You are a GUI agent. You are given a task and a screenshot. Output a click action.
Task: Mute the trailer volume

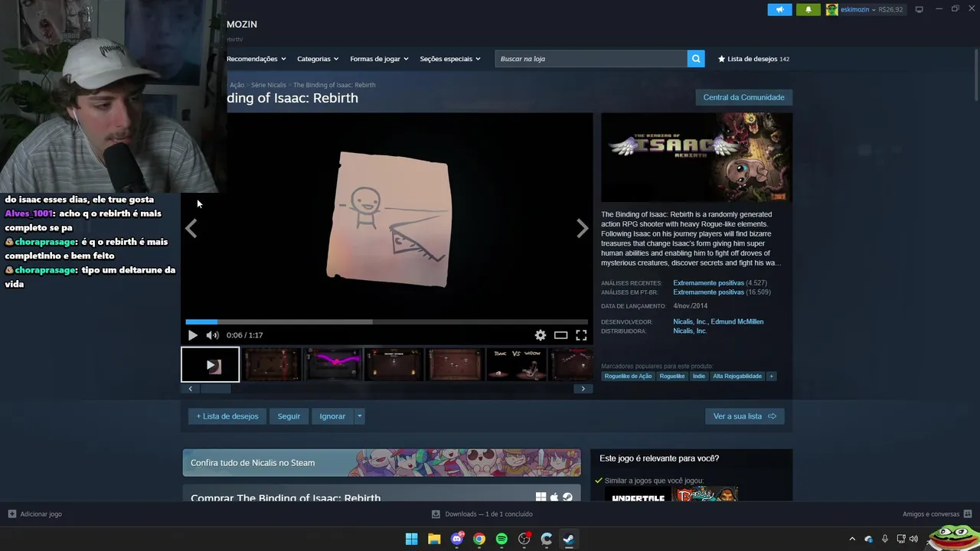click(212, 335)
